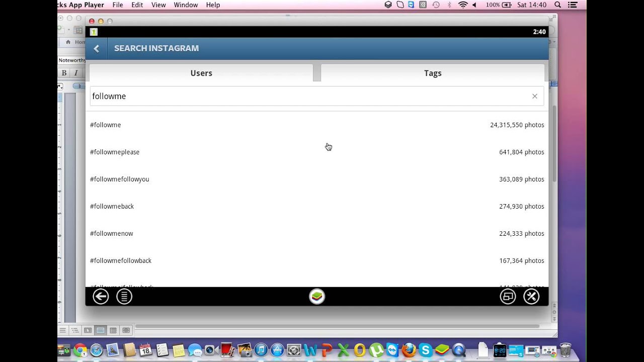Viewport: 644px width, 362px height.
Task: Toggle full screen via bottom bar icon
Action: 508,297
